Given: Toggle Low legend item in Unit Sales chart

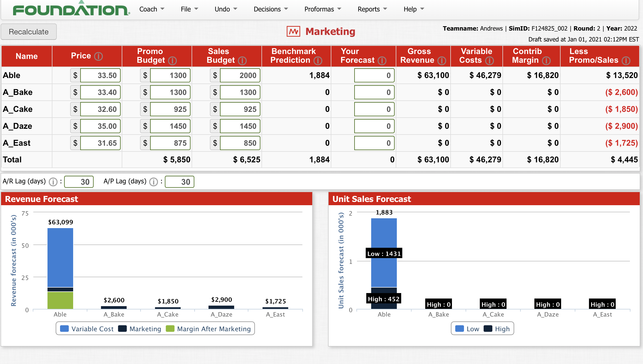Looking at the screenshot, I should 467,329.
